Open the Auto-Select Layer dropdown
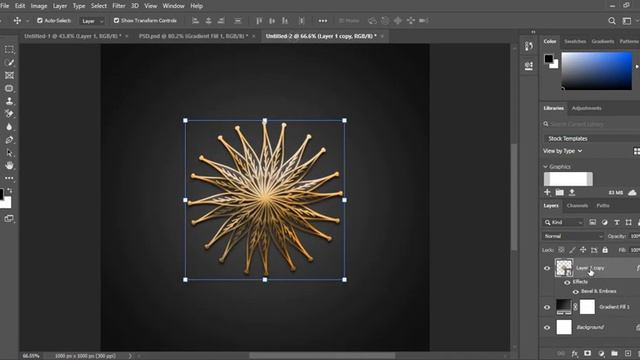640x360 pixels. (92, 21)
